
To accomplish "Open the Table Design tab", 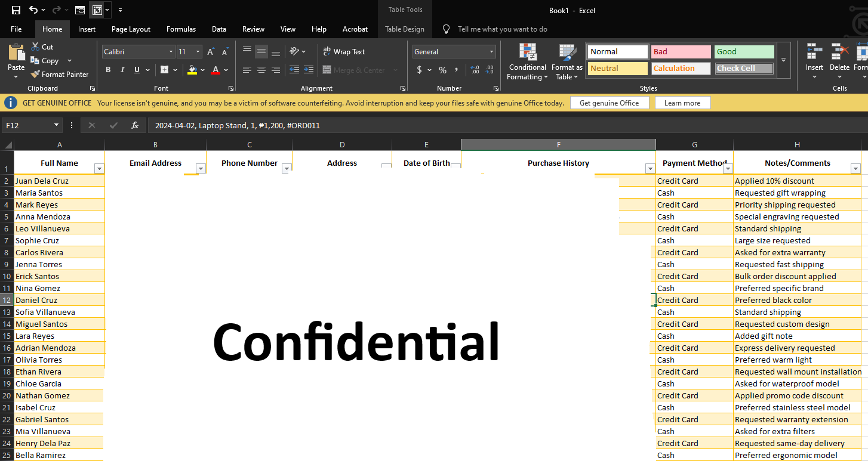I will (x=405, y=29).
